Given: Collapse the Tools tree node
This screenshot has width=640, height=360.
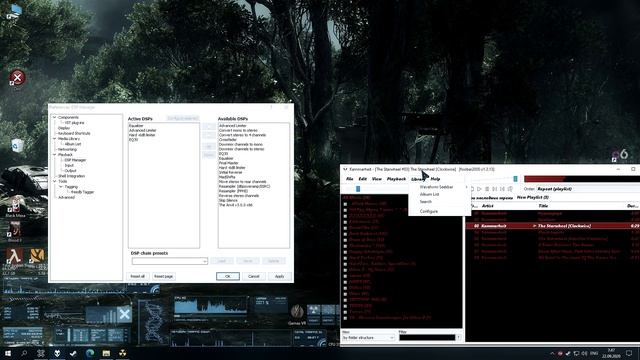Looking at the screenshot, I should point(55,181).
